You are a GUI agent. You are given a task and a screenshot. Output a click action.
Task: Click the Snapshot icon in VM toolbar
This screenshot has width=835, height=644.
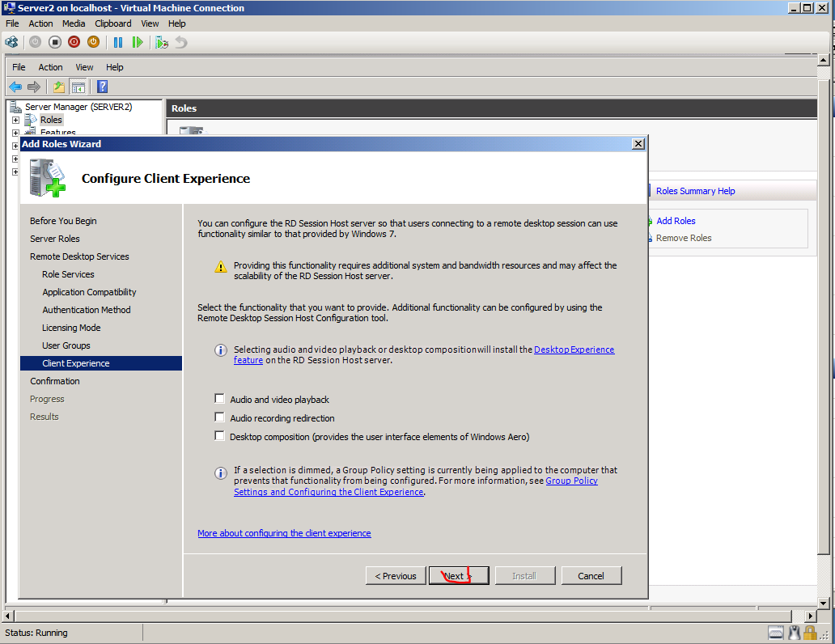[162, 42]
